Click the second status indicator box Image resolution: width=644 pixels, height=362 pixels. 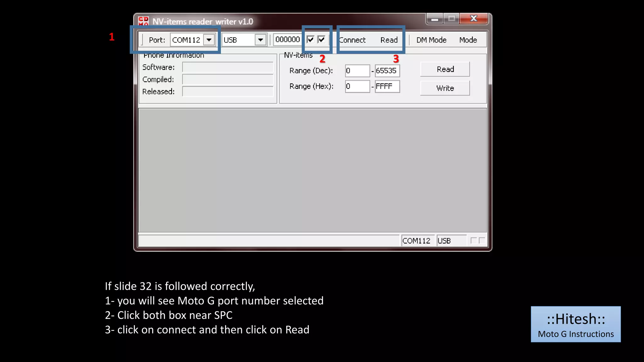(x=482, y=241)
